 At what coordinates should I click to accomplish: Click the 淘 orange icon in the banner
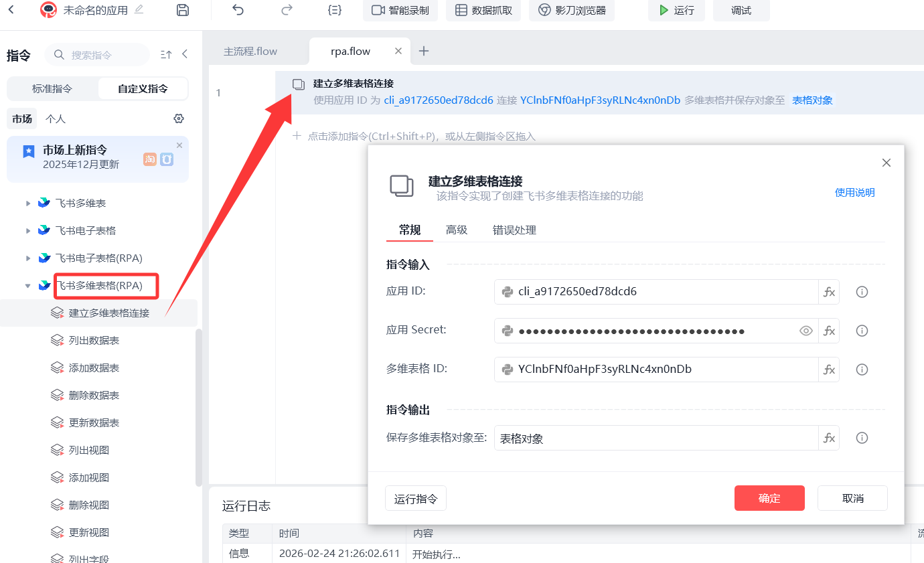point(149,159)
